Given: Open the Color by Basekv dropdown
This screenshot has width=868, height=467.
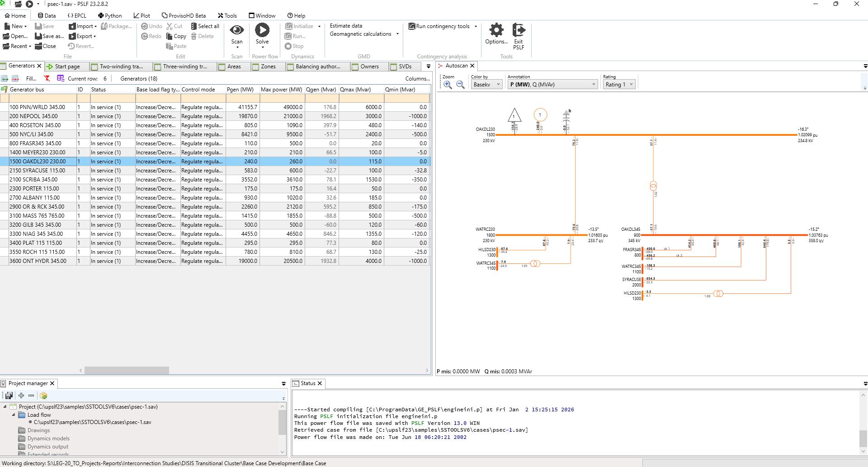Looking at the screenshot, I should pyautogui.click(x=486, y=85).
